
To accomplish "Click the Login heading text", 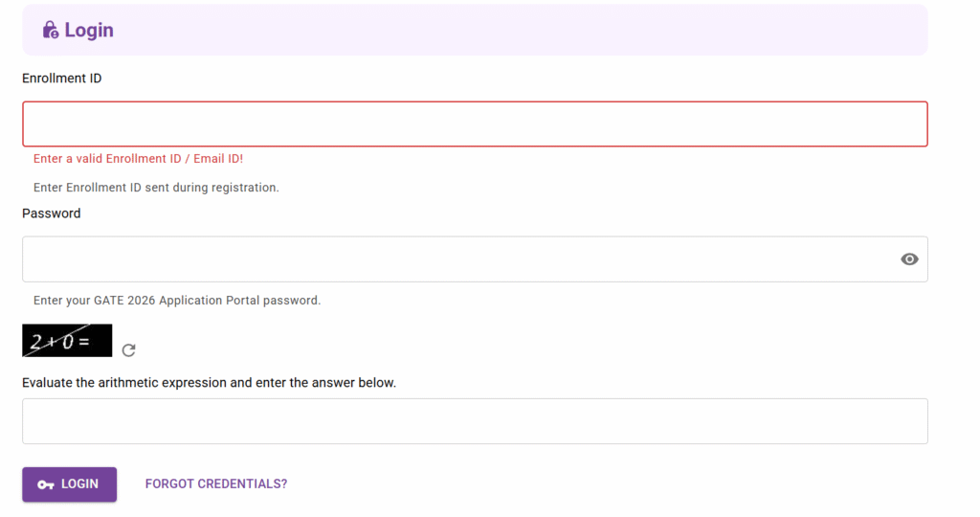I will (x=89, y=31).
